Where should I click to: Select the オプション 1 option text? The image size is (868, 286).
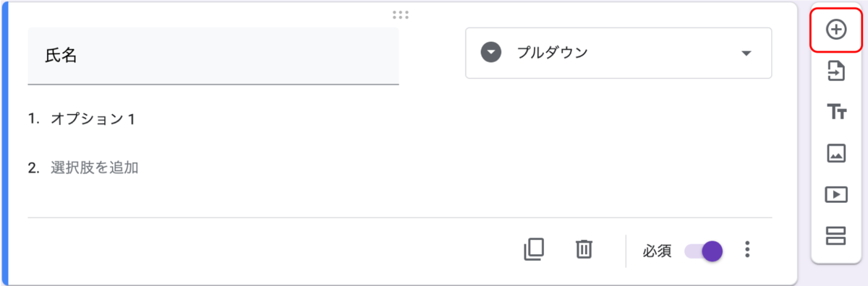pyautogui.click(x=93, y=119)
